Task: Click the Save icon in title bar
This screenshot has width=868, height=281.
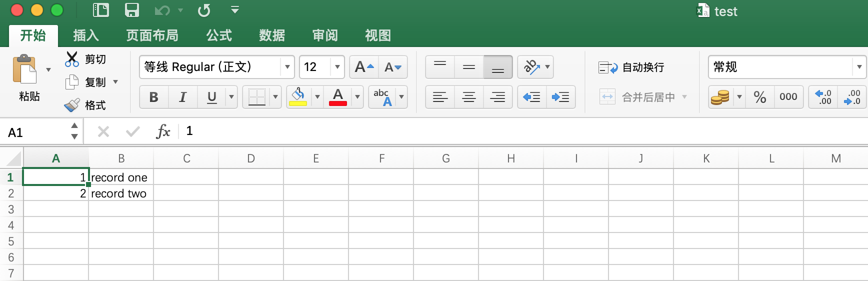Action: [x=132, y=10]
